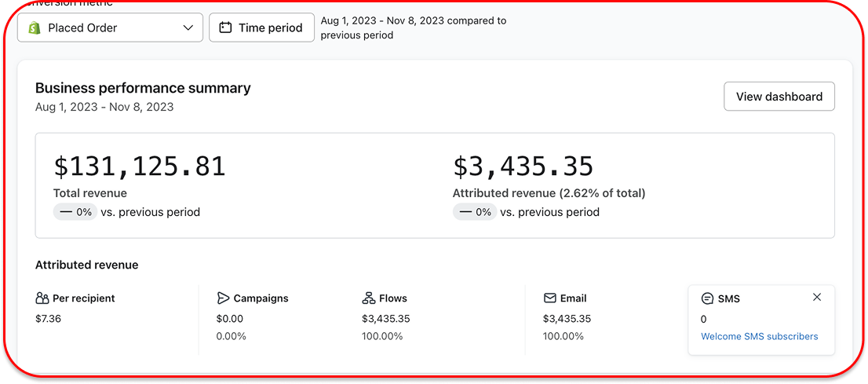Click the $131,125.81 total revenue figure
The width and height of the screenshot is (868, 384).
pyautogui.click(x=140, y=166)
